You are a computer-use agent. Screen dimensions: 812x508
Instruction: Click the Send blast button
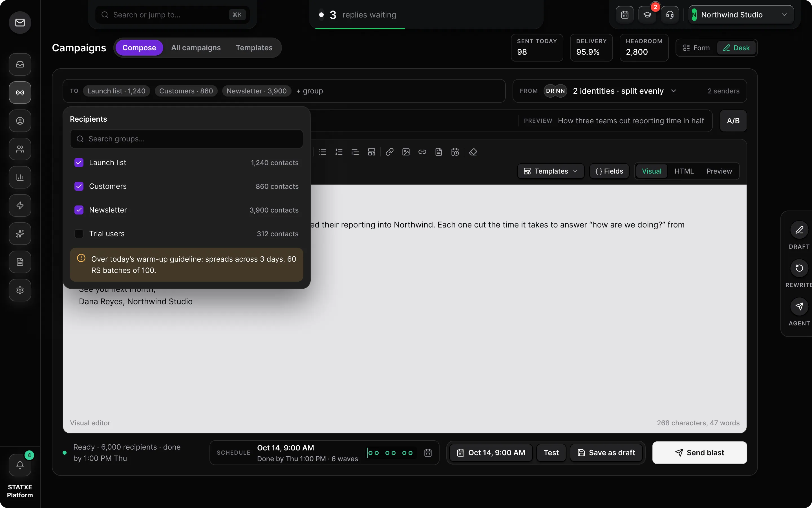[700, 453]
